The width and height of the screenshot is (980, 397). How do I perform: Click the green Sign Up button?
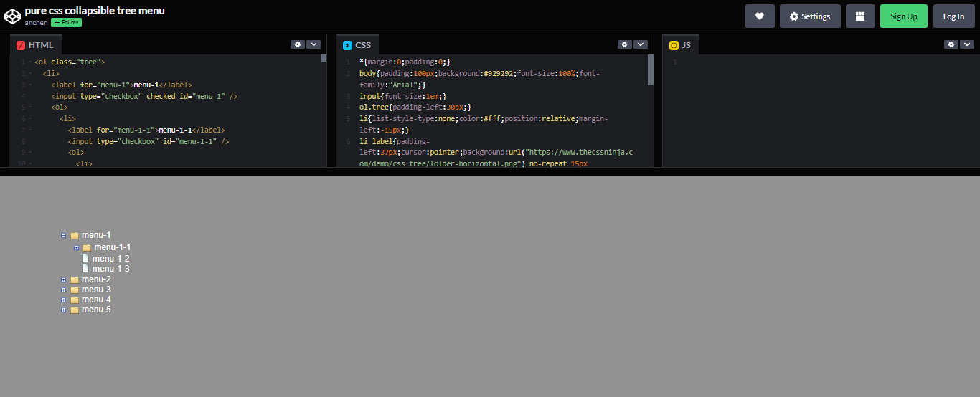tap(903, 16)
